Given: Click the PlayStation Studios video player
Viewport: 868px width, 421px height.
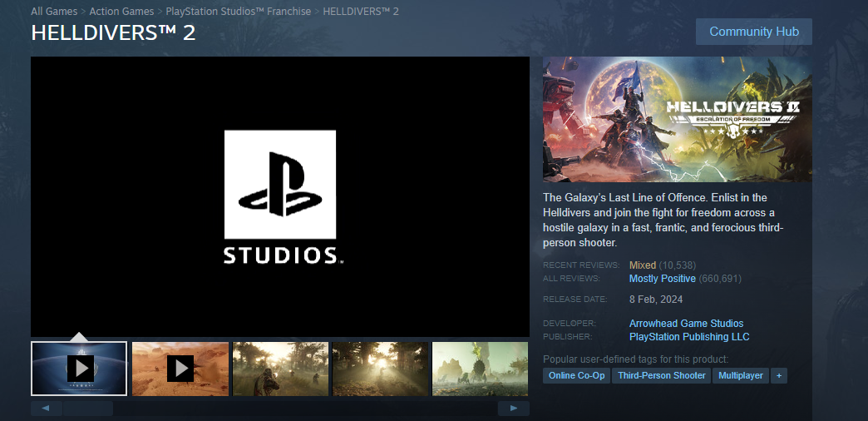Looking at the screenshot, I should pos(280,196).
